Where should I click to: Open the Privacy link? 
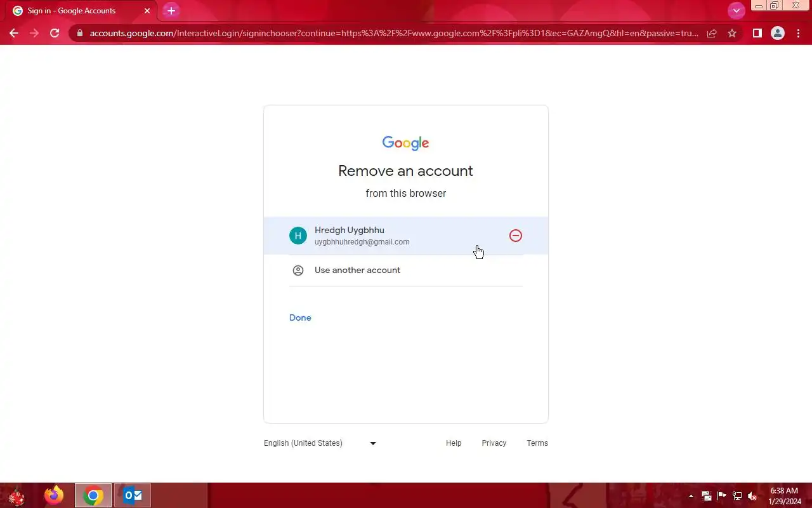tap(494, 443)
